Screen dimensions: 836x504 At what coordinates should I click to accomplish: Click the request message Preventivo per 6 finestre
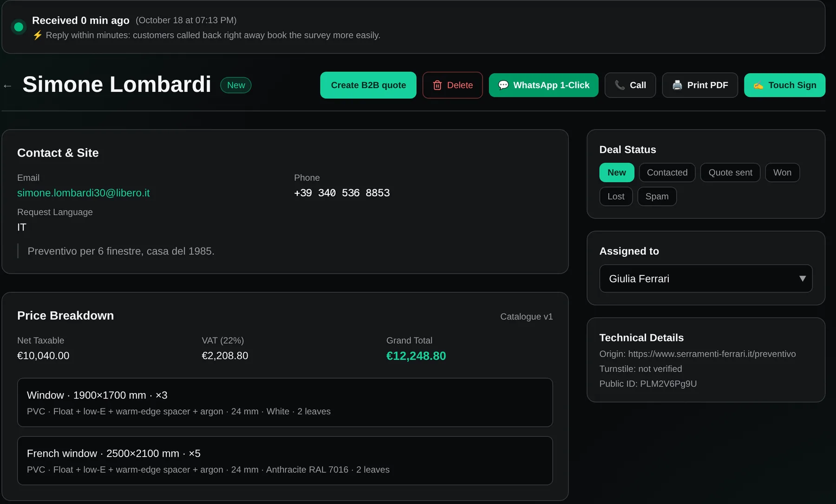pyautogui.click(x=121, y=251)
